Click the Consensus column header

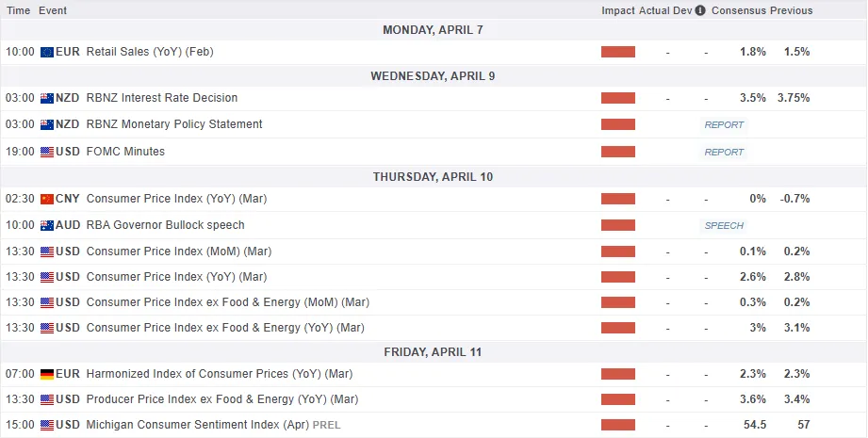pos(739,10)
